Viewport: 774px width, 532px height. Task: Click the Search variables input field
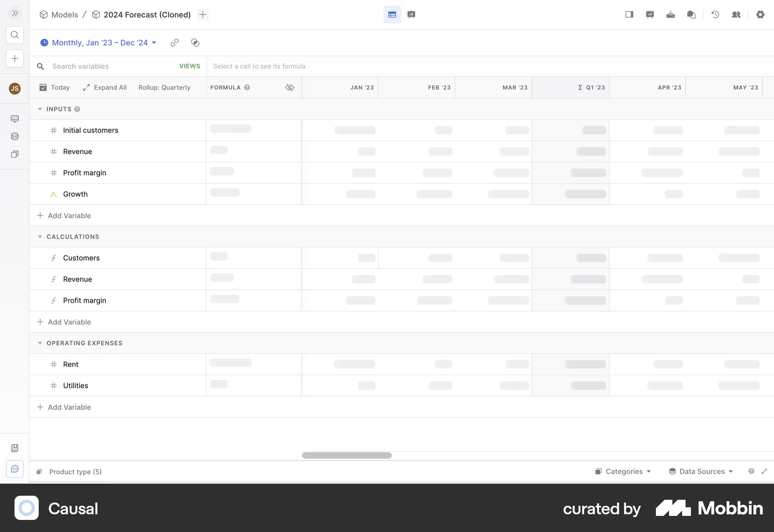(101, 66)
